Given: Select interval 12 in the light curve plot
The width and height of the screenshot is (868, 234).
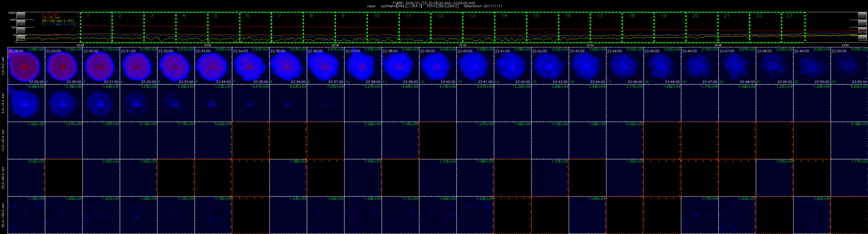Looking at the screenshot, I should (447, 27).
